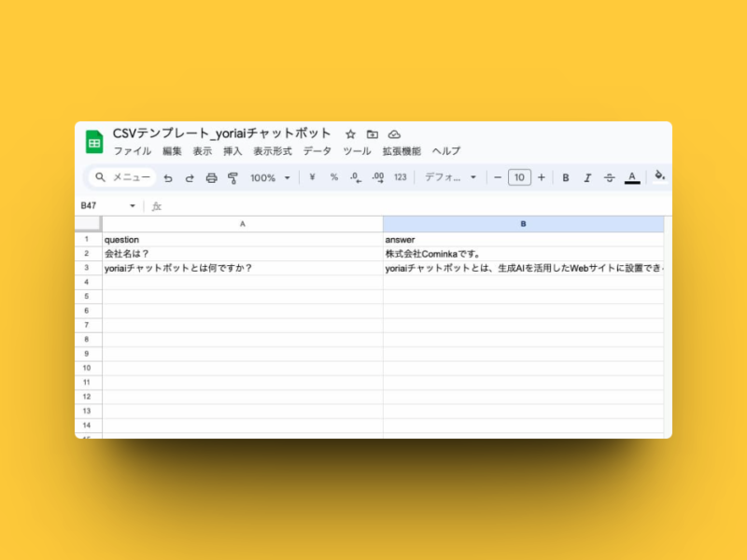This screenshot has width=747, height=560.
Task: Search menus in the メニュー box
Action: tap(122, 177)
